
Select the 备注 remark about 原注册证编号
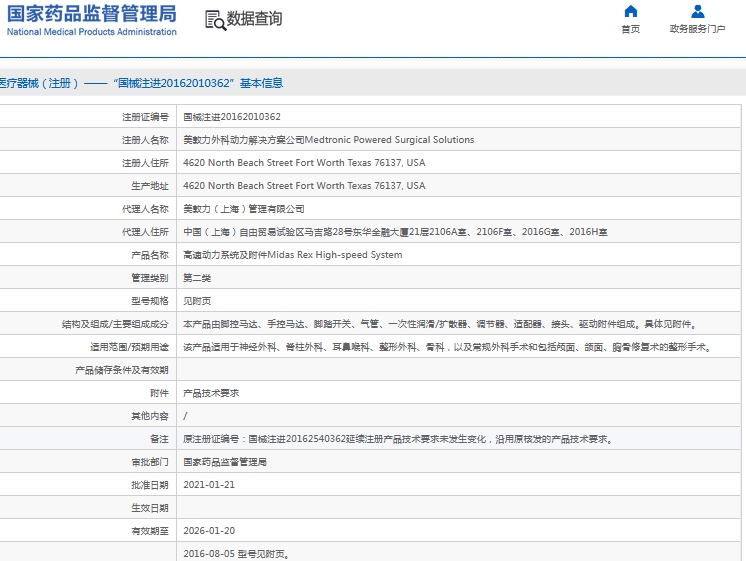398,439
